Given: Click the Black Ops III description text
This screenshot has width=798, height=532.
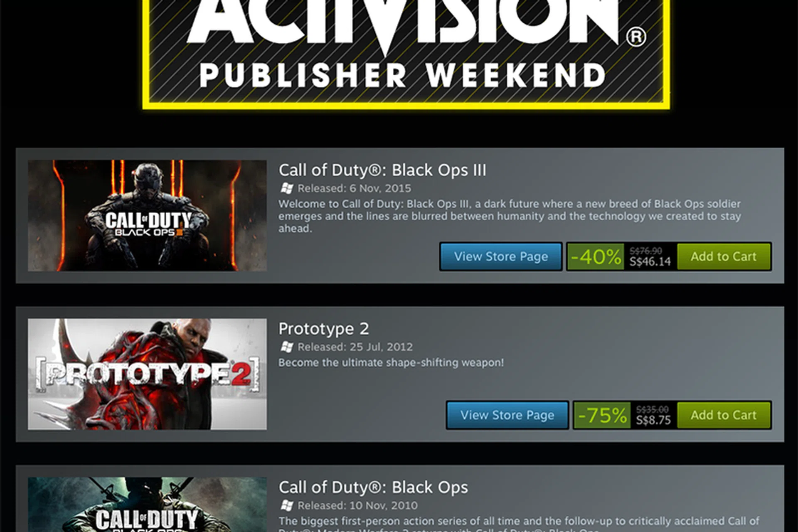Looking at the screenshot, I should pyautogui.click(x=510, y=216).
